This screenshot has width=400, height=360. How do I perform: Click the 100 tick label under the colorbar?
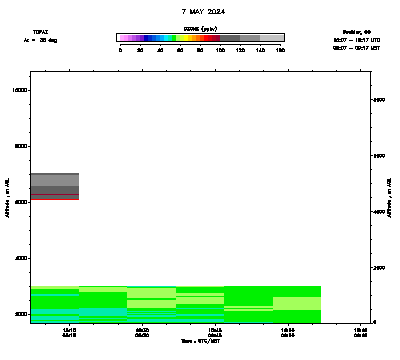[220, 50]
